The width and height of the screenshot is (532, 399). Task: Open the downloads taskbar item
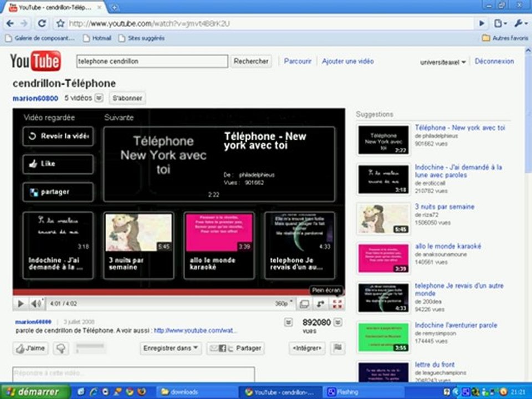click(197, 392)
